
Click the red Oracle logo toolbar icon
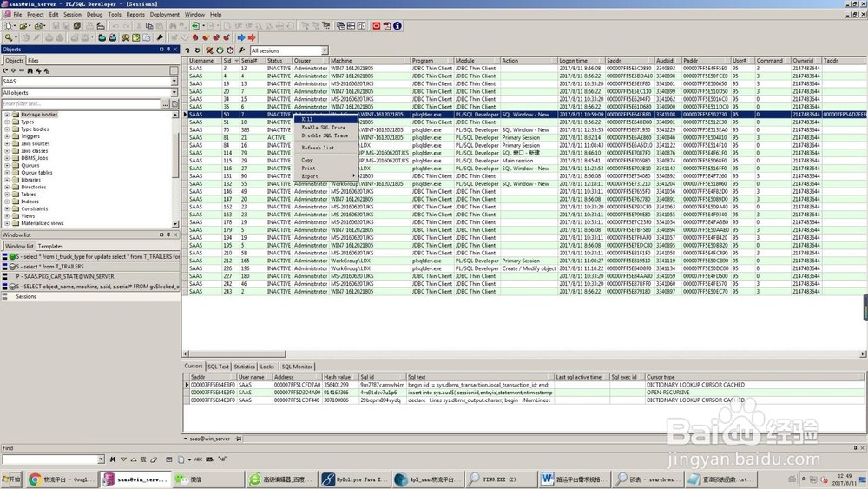click(x=377, y=26)
